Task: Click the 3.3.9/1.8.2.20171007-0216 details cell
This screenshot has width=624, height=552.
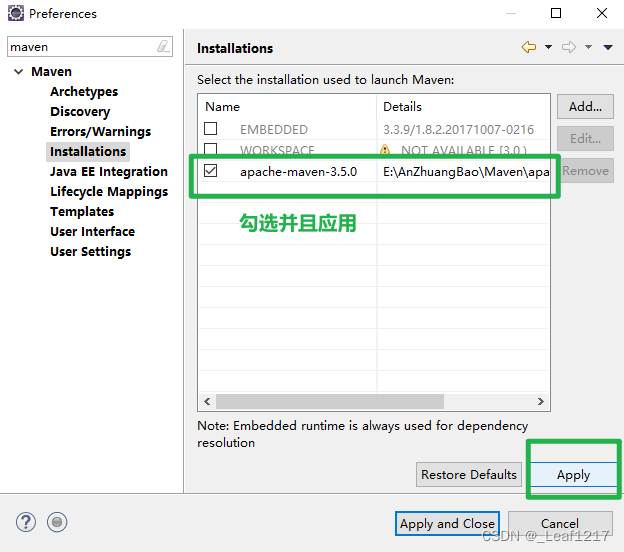Action: [458, 130]
